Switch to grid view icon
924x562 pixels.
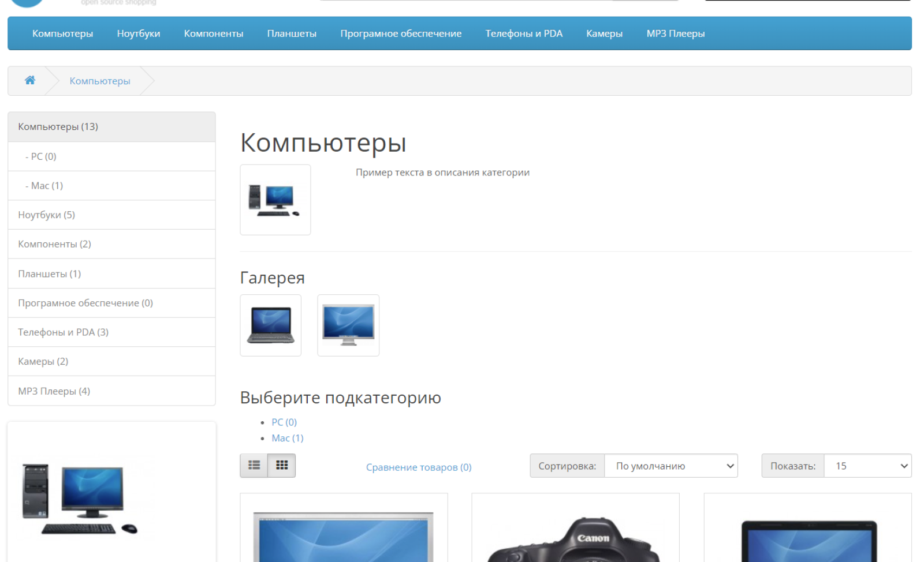282,466
